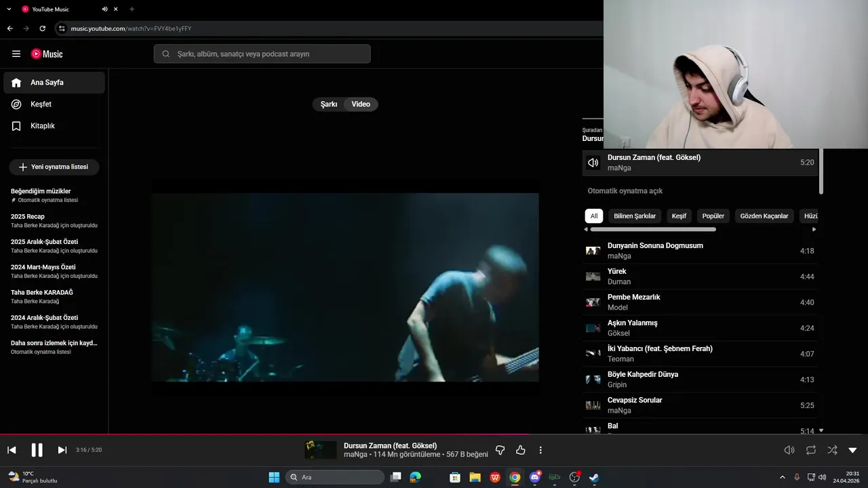Click the taskbar Ara search box
This screenshot has height=488, width=868.
(335, 477)
